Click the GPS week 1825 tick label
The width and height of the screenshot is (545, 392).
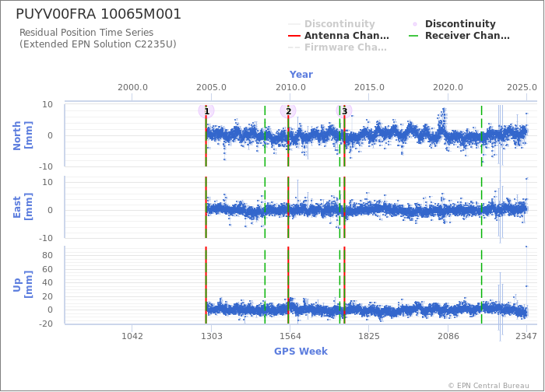pos(369,336)
